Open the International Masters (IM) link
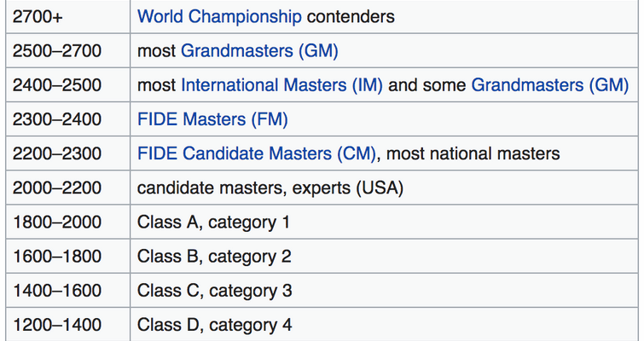 (x=281, y=85)
